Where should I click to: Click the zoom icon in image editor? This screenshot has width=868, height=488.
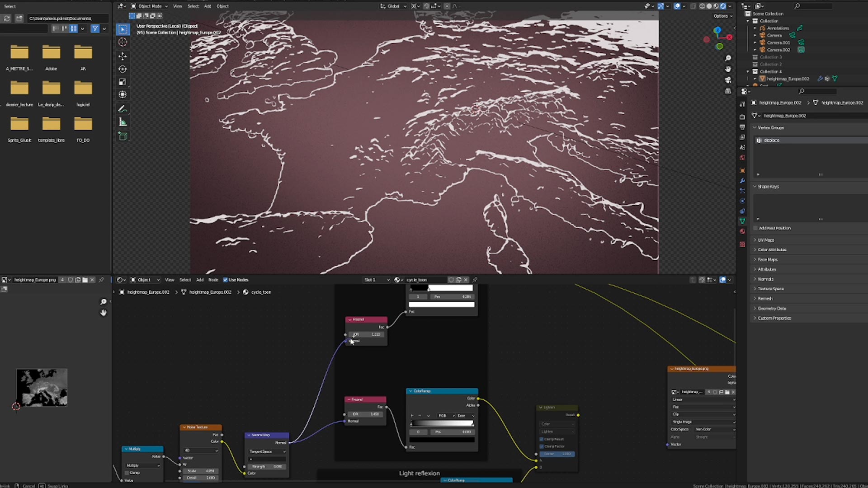coord(104,302)
